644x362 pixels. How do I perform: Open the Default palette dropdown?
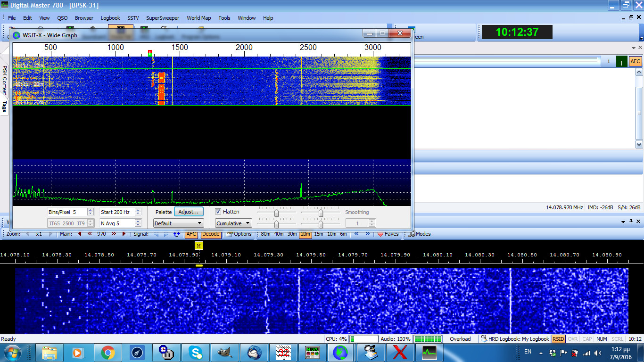[178, 222]
